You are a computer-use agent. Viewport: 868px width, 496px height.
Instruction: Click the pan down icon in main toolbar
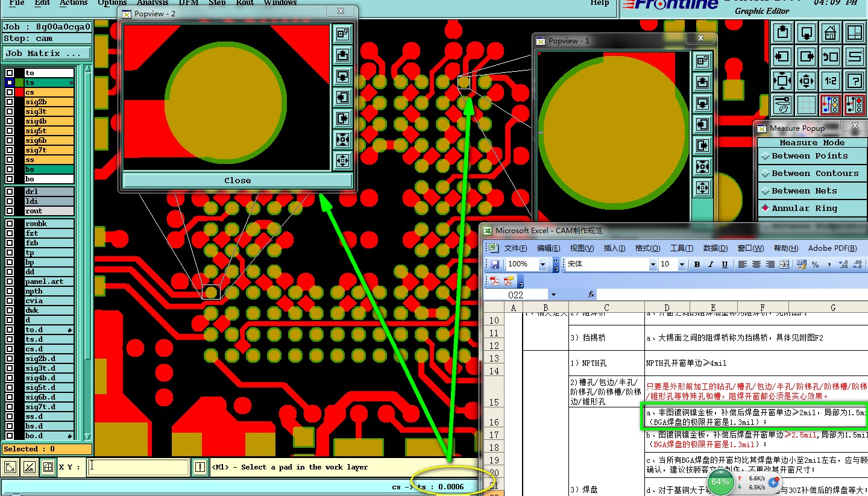tap(807, 32)
